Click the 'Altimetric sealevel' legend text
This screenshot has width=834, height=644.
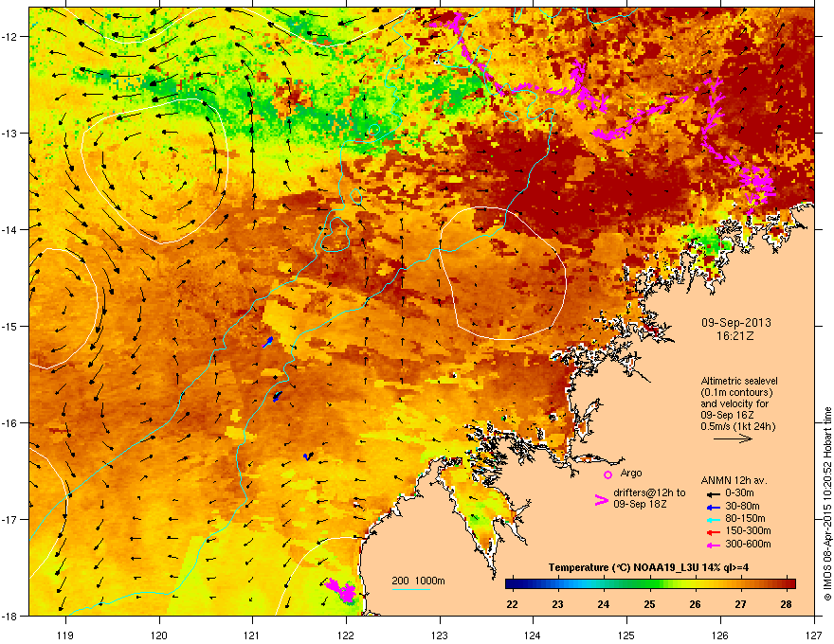(x=739, y=381)
